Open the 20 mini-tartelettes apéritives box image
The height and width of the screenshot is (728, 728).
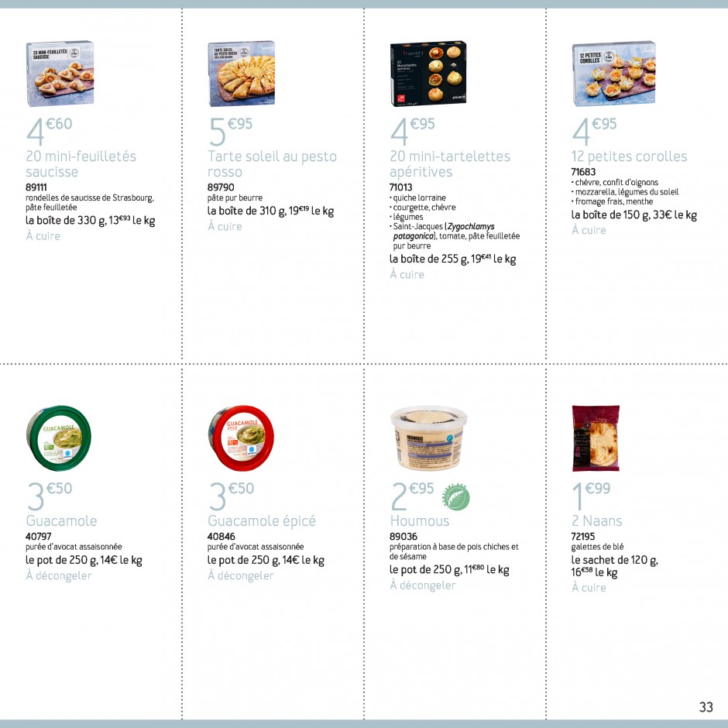428,74
